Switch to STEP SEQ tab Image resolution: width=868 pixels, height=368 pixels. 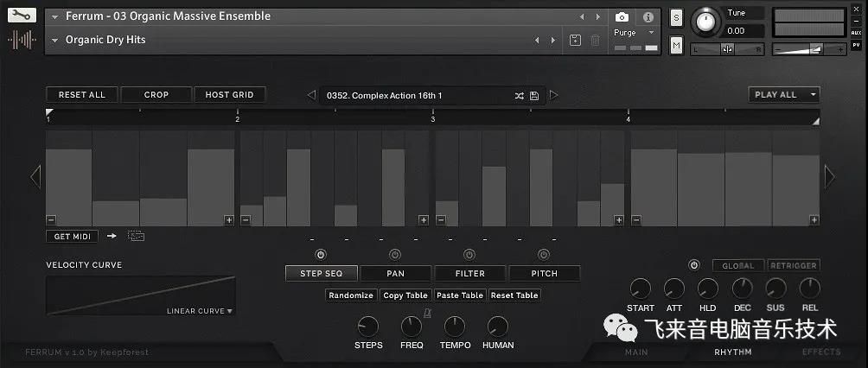321,273
